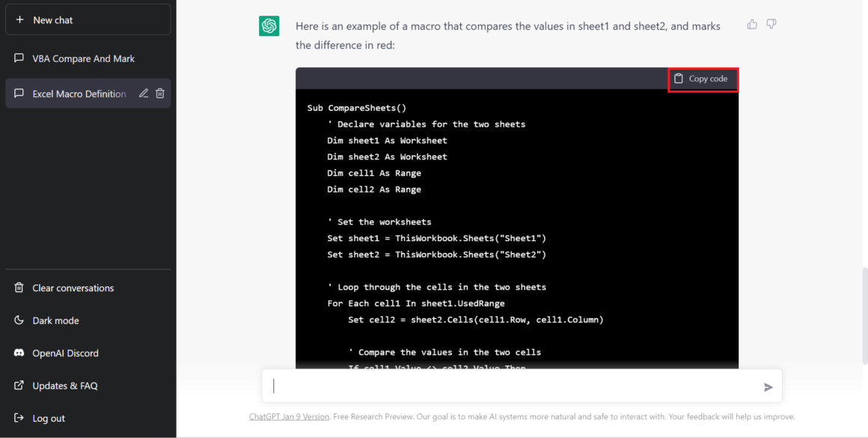This screenshot has width=868, height=438.
Task: Click the thumbs down feedback icon
Action: 771,25
